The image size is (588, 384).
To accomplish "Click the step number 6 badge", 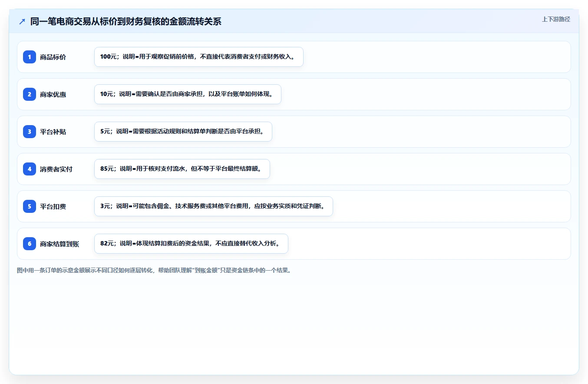I will [x=30, y=244].
